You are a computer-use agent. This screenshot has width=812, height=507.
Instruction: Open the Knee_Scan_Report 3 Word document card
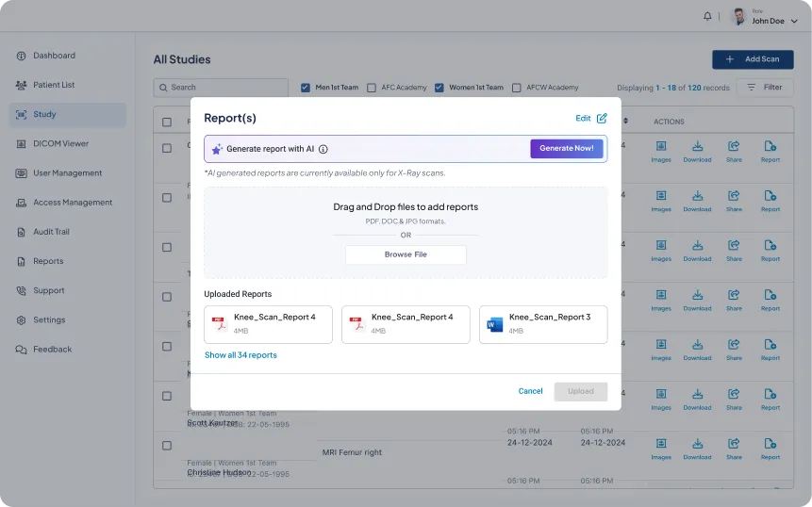tap(543, 324)
